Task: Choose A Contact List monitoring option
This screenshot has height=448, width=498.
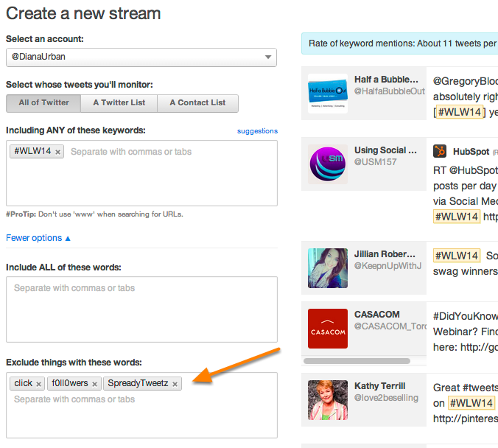Action: tap(197, 103)
